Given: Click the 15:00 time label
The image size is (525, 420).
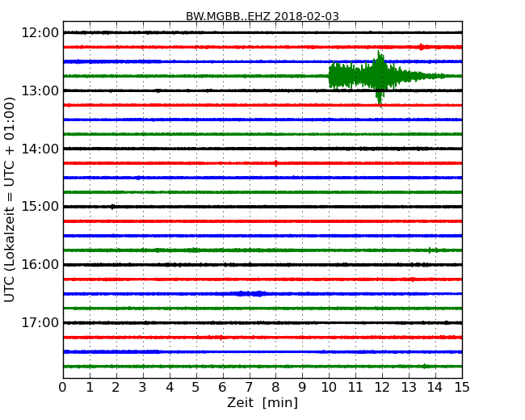Looking at the screenshot, I should tap(40, 207).
